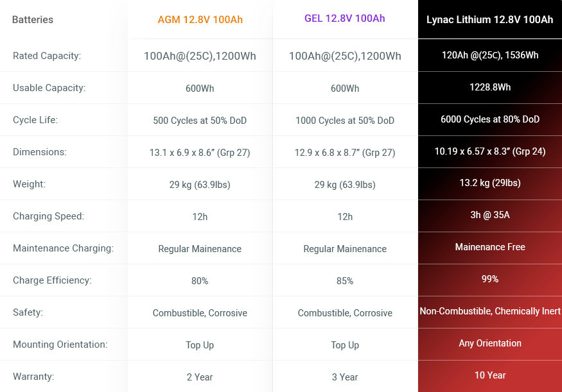
Task: Select the Usable Capacity row label
Action: [x=49, y=88]
